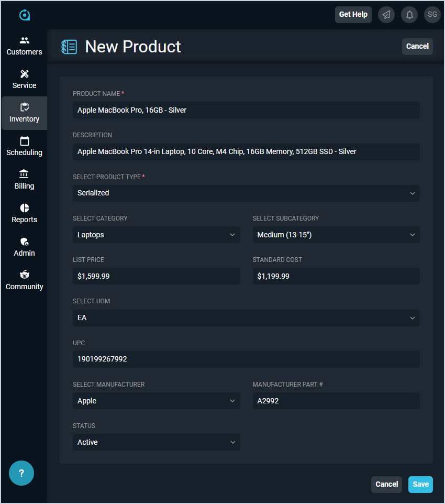Click the app logo above the sidebar
The height and width of the screenshot is (504, 445).
coord(24,15)
